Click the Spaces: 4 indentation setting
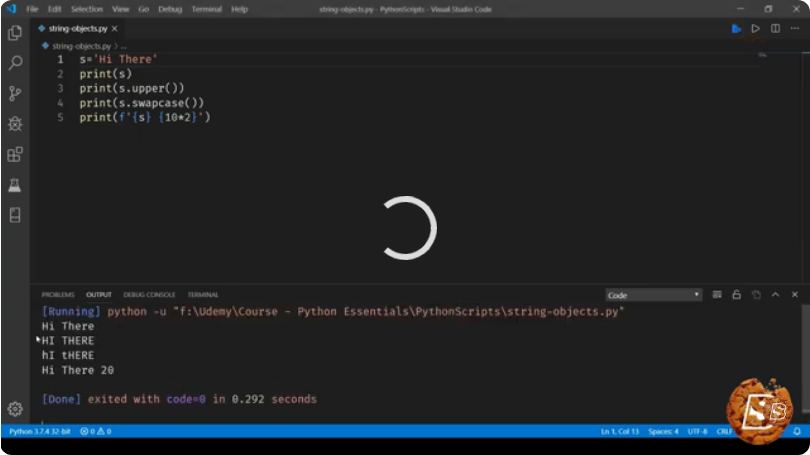 [663, 431]
